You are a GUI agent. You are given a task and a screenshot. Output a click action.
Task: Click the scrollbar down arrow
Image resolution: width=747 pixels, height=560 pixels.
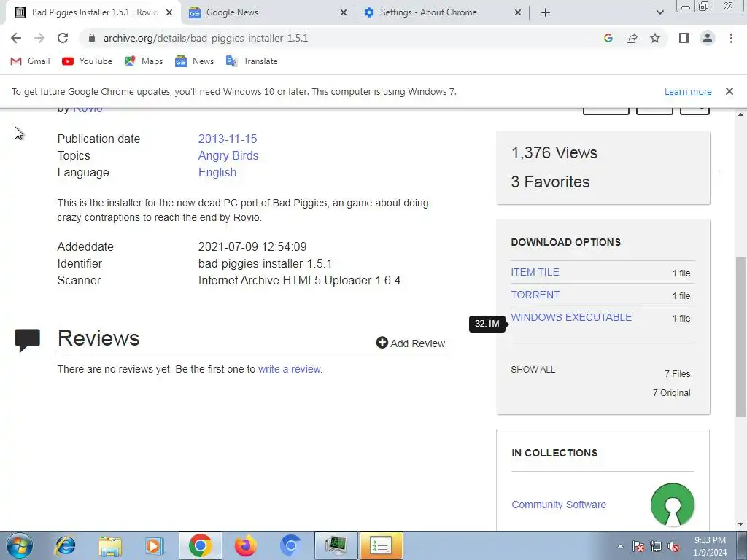[x=740, y=524]
